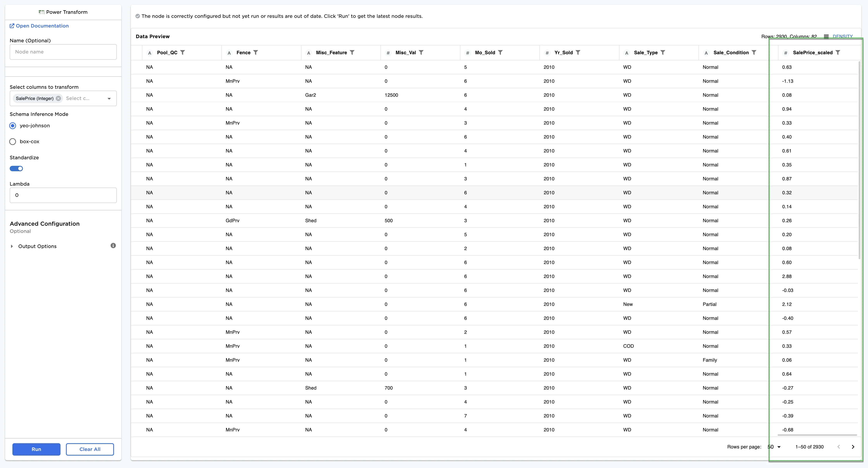868x468 pixels.
Task: Disable the Standardize toggle
Action: coord(16,169)
